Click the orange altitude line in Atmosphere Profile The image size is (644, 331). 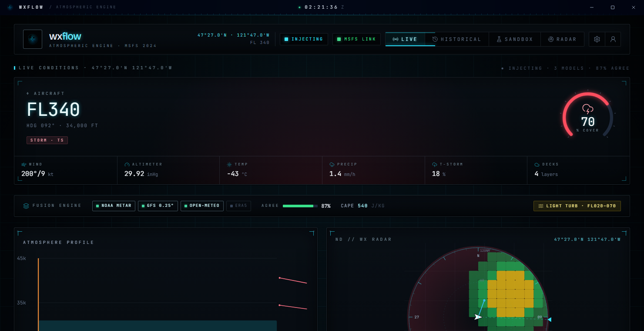point(38,294)
